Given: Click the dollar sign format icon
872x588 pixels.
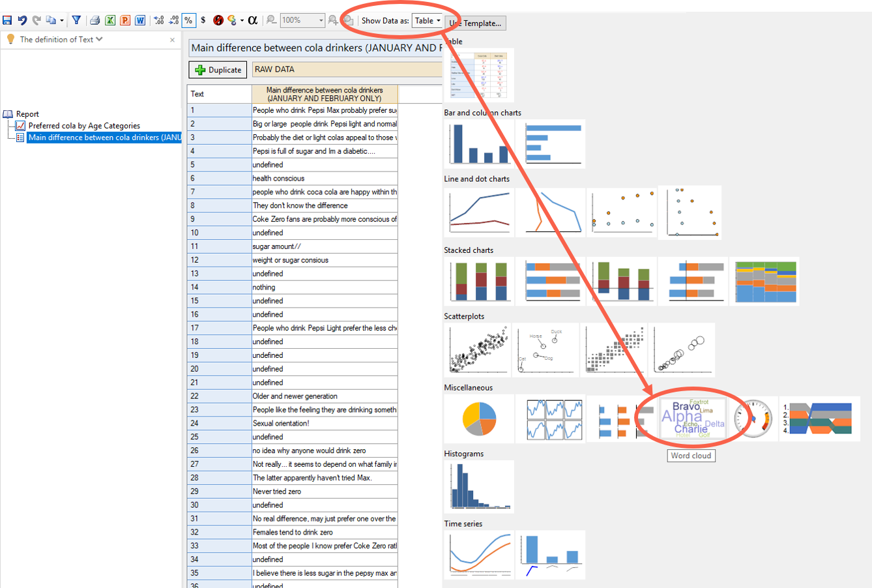Looking at the screenshot, I should [x=203, y=20].
